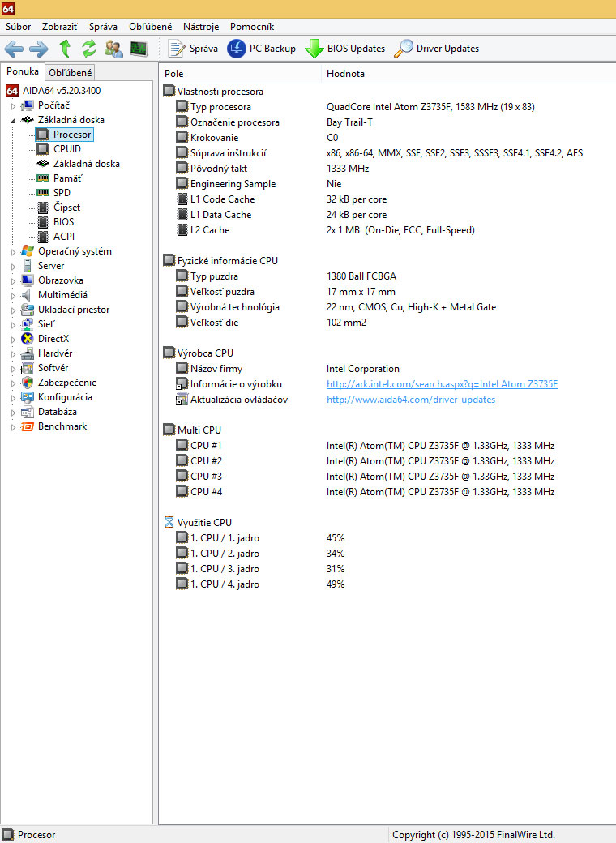Click the refresh icon in toolbar
Image resolution: width=616 pixels, height=843 pixels.
point(88,49)
